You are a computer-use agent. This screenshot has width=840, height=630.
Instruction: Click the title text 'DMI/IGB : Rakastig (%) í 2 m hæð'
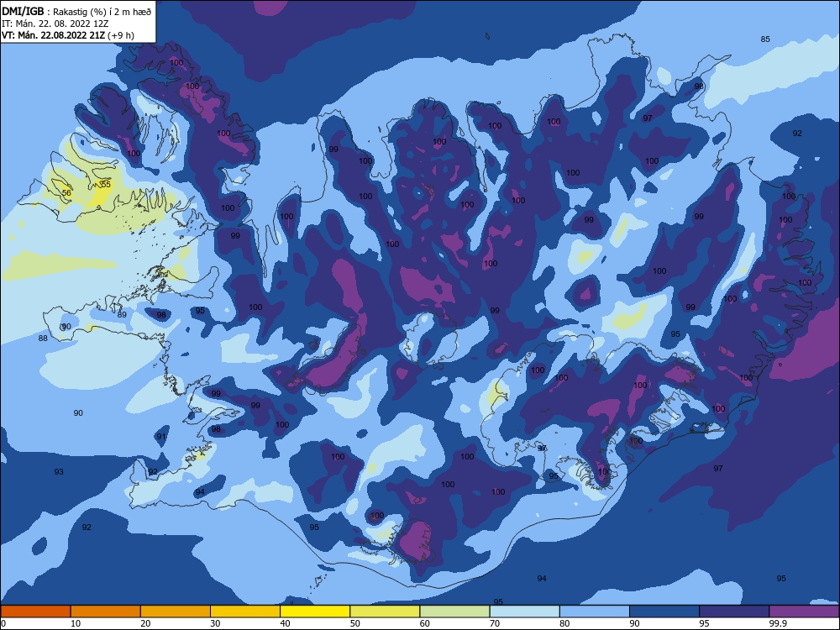[x=76, y=11]
